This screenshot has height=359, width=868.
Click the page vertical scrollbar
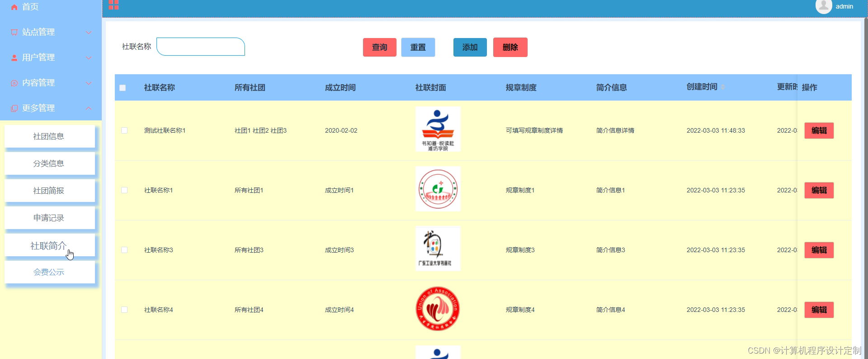pyautogui.click(x=866, y=188)
